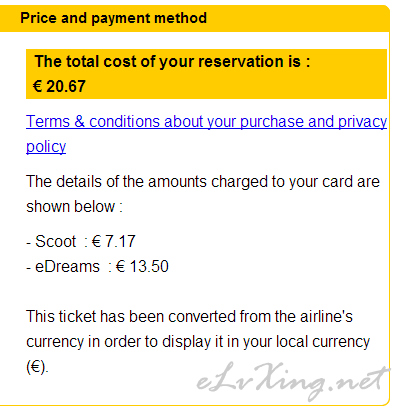Click the 'details of the amounts charged' text

(x=203, y=182)
